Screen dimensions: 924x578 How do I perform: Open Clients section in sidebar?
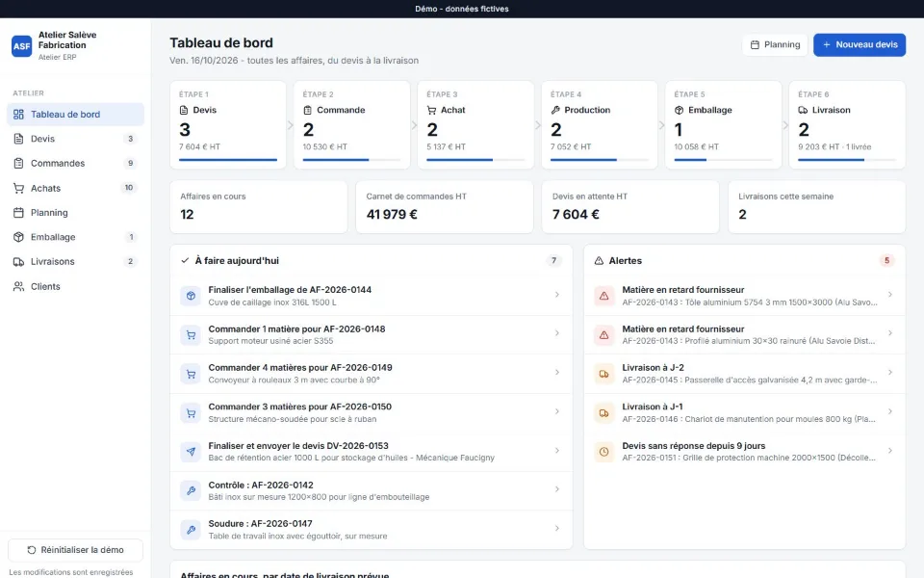point(75,287)
